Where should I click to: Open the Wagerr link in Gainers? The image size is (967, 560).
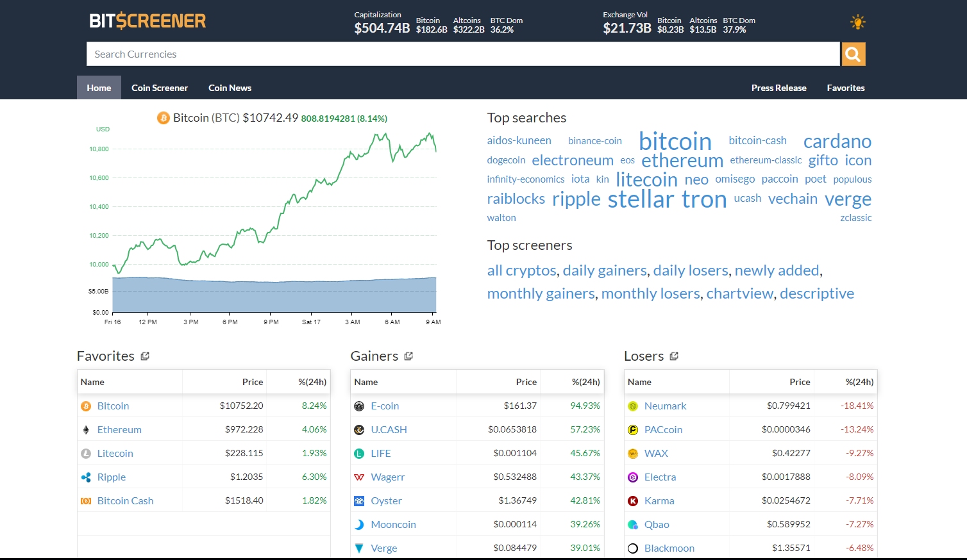(388, 477)
